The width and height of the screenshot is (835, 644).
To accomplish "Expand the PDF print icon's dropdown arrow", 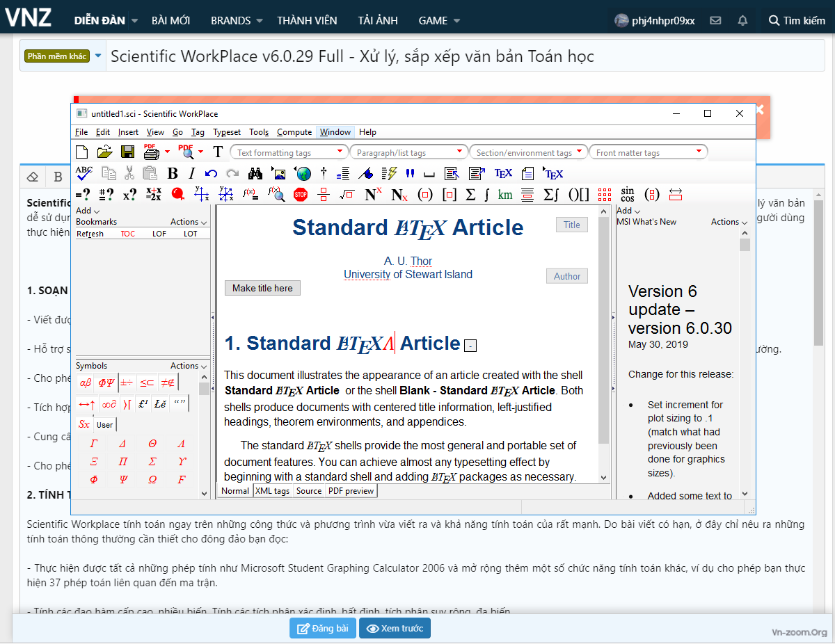I will 167,152.
